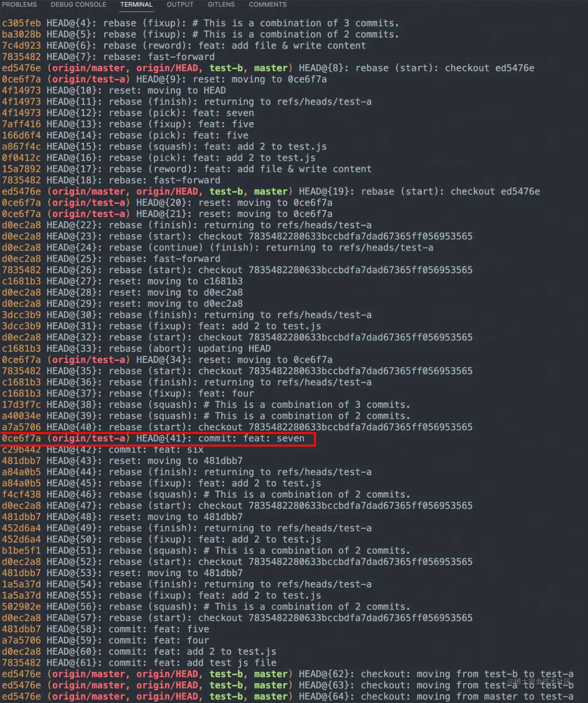
Task: Click the HEAD@{21} reset line
Action: pos(167,214)
